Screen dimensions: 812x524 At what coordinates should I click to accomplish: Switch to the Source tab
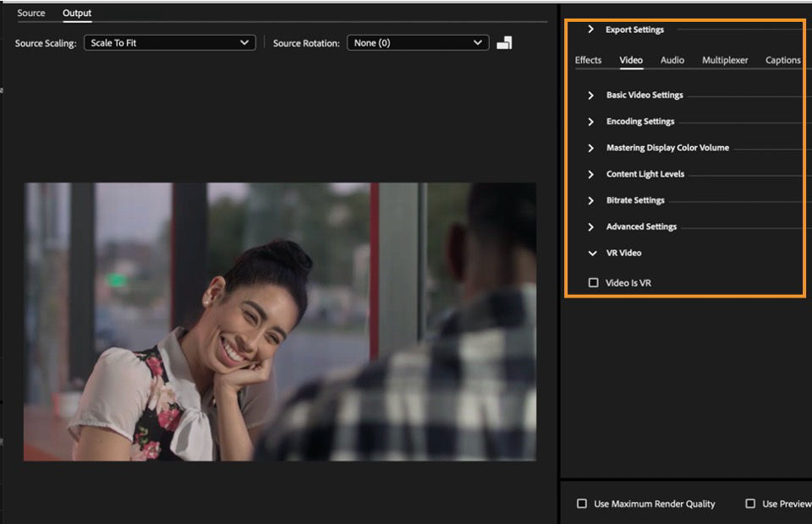point(31,13)
